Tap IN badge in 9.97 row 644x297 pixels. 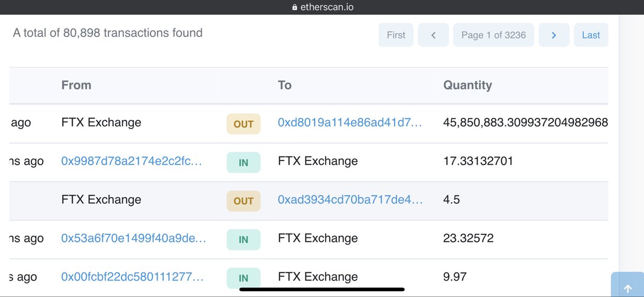[243, 278]
